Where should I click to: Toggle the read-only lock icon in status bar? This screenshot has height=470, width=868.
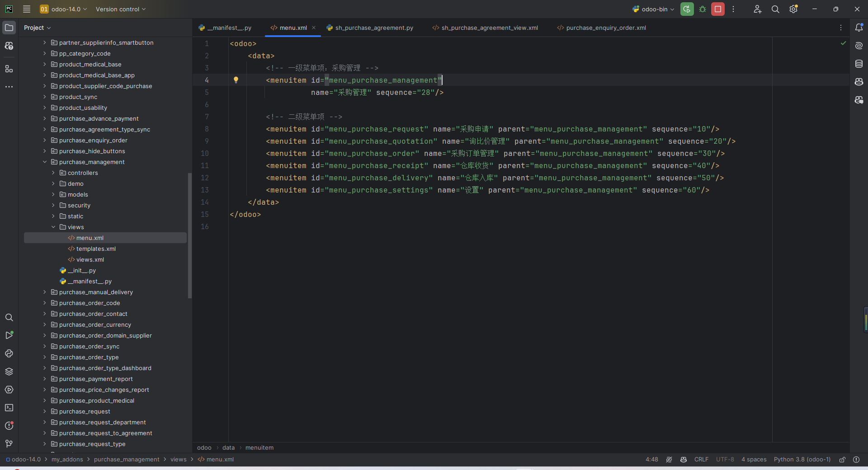[842, 460]
